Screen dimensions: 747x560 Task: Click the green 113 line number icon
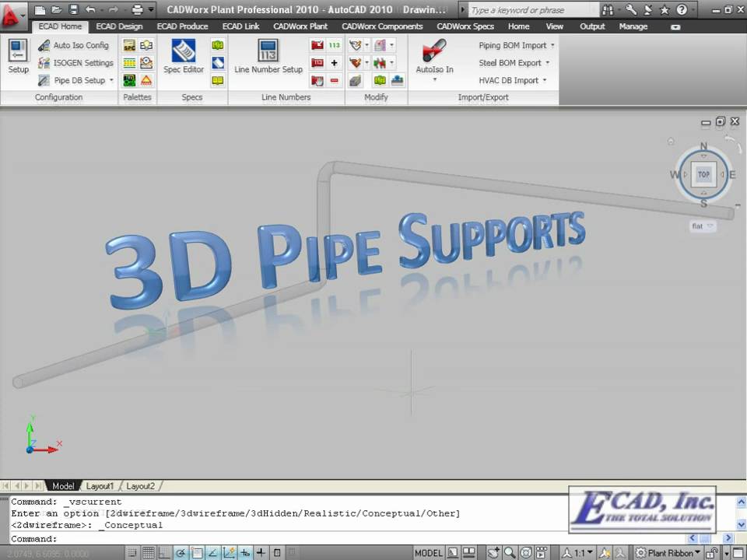(x=335, y=45)
